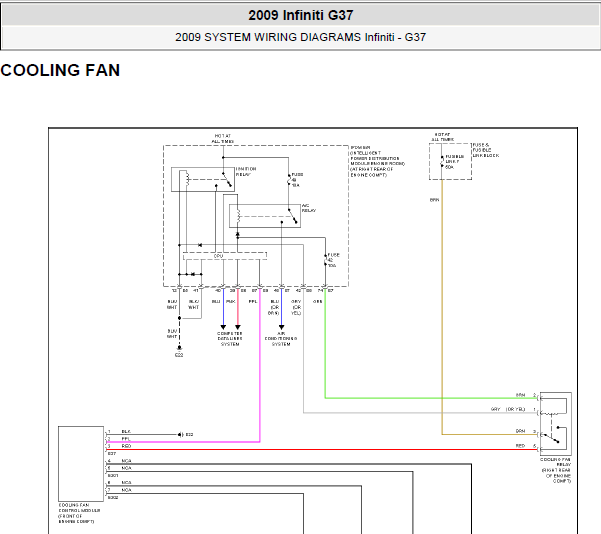Click the "COOLING FAN RELAY" label
The height and width of the screenshot is (534, 601).
click(x=556, y=470)
